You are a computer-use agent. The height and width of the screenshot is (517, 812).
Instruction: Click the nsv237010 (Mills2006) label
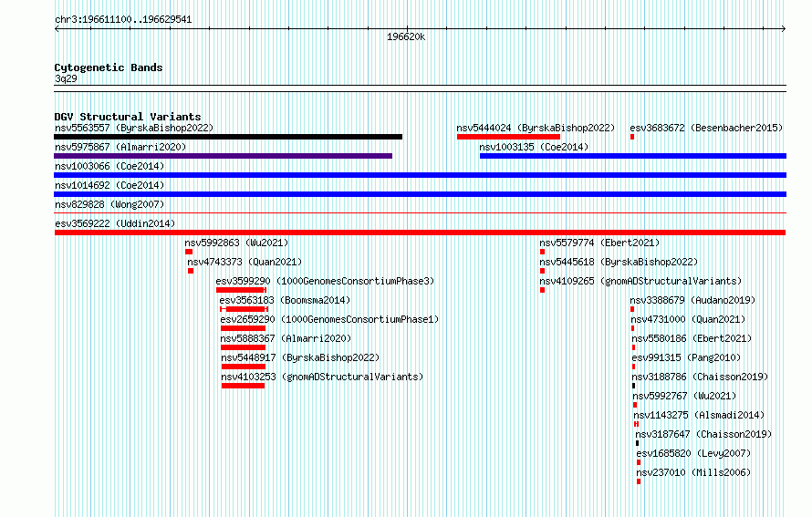tap(694, 472)
